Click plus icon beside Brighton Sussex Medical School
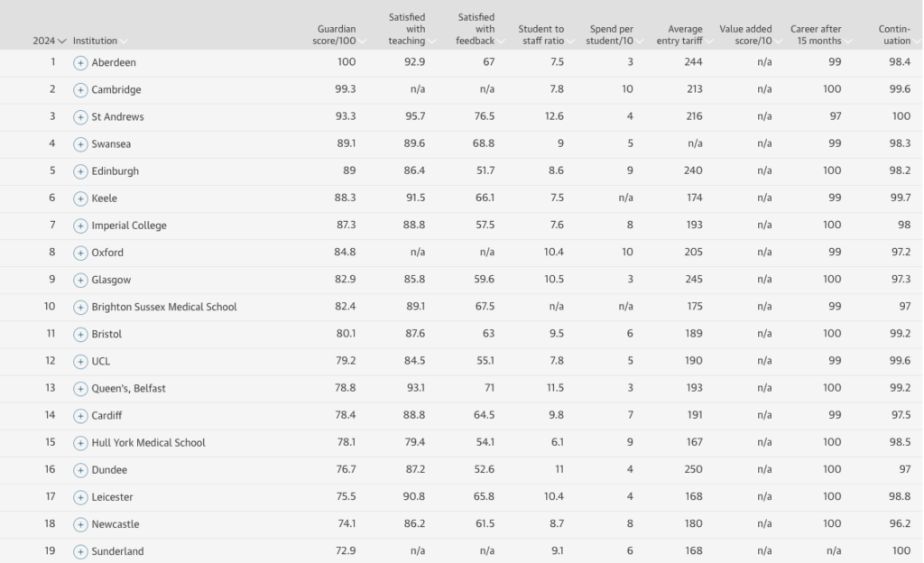This screenshot has width=924, height=563. pos(80,307)
